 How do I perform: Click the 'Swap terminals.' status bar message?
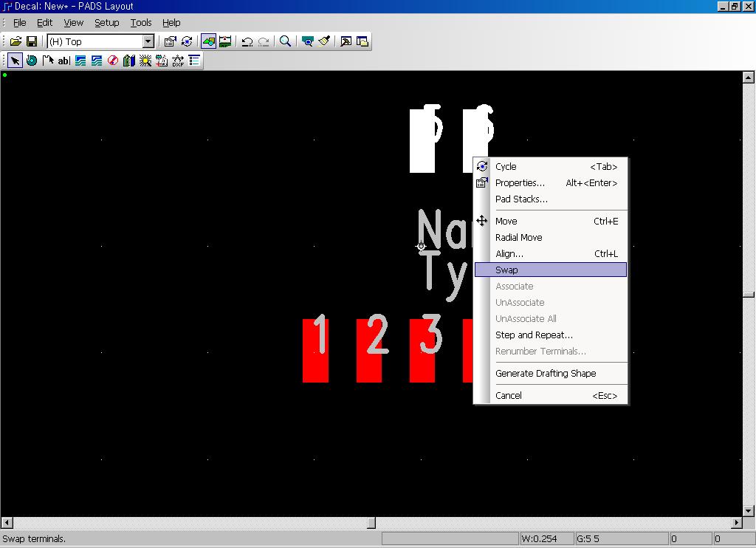pos(34,539)
